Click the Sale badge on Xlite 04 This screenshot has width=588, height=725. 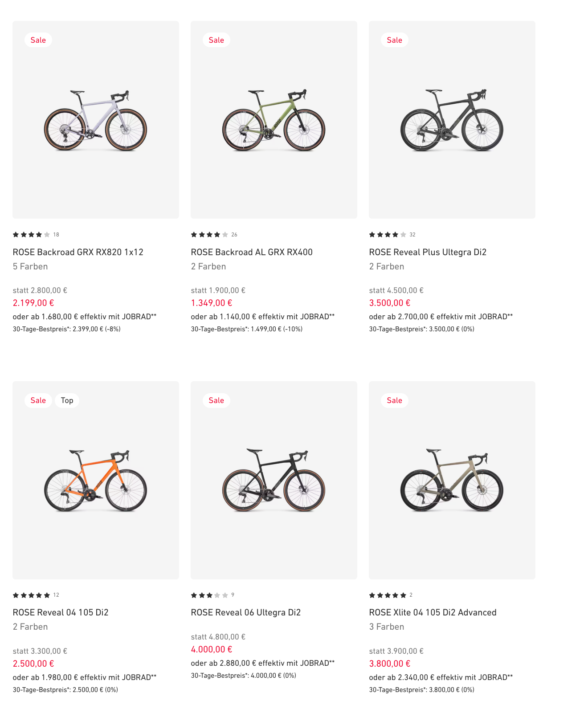(x=394, y=400)
